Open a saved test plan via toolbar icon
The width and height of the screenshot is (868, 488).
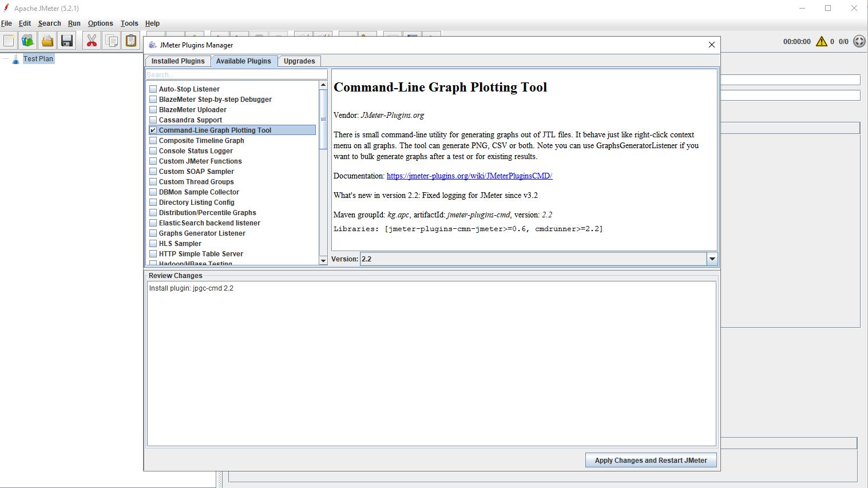(47, 40)
